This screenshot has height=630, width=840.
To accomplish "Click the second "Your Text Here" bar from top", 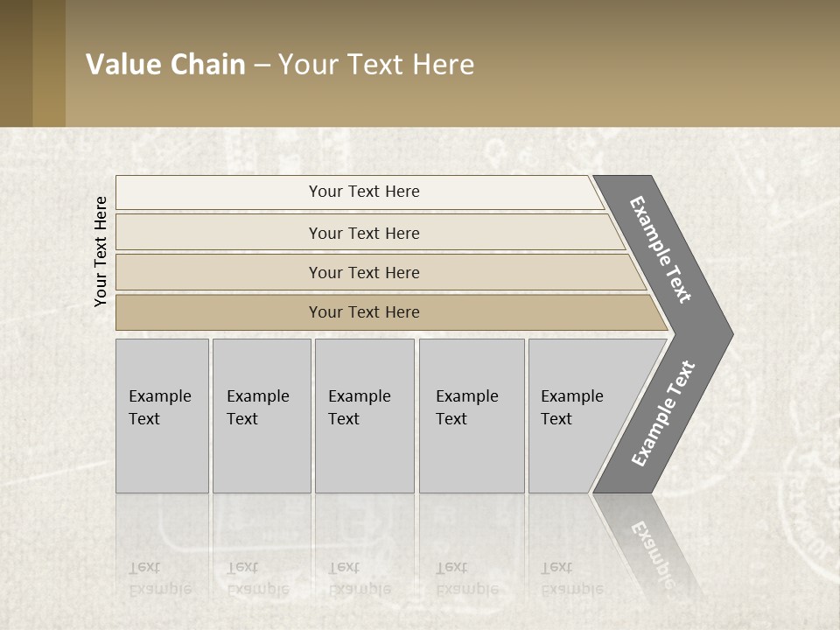I will [363, 233].
